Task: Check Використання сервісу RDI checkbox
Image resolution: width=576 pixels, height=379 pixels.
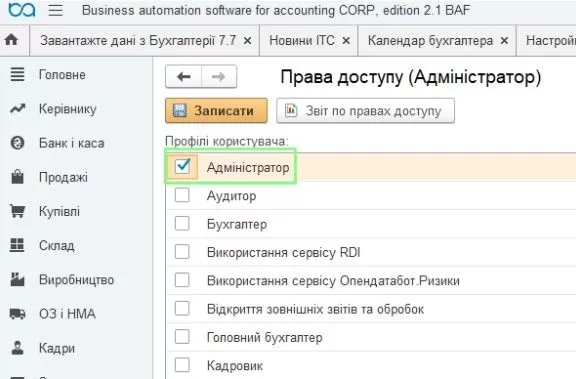Action: coord(182,252)
